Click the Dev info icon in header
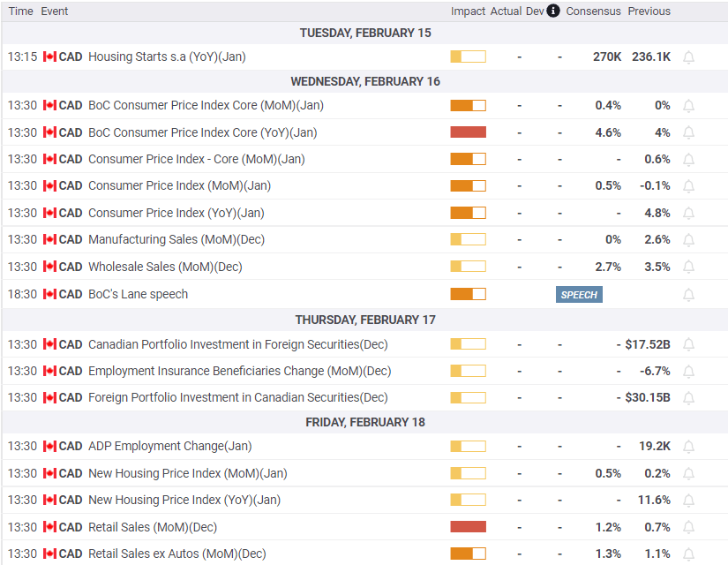728x565 pixels. 553,11
